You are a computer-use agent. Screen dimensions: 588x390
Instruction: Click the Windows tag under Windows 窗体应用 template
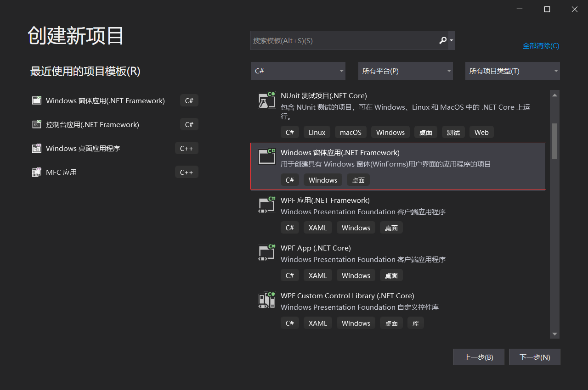click(x=323, y=180)
